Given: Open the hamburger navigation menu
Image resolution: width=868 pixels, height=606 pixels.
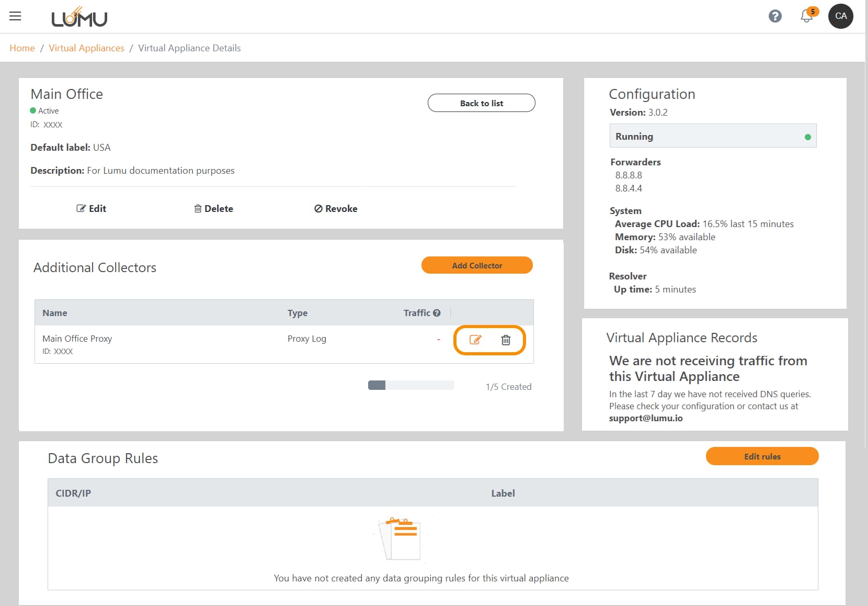Looking at the screenshot, I should tap(15, 16).
